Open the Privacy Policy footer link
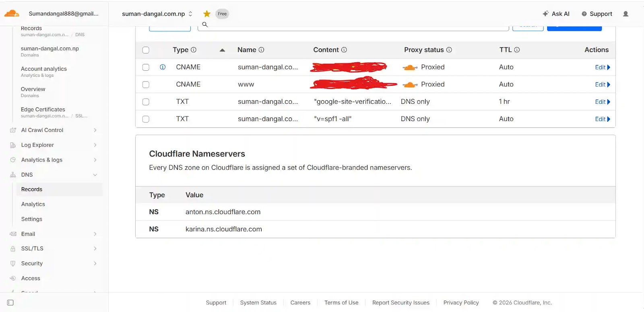The image size is (644, 312). 461,303
